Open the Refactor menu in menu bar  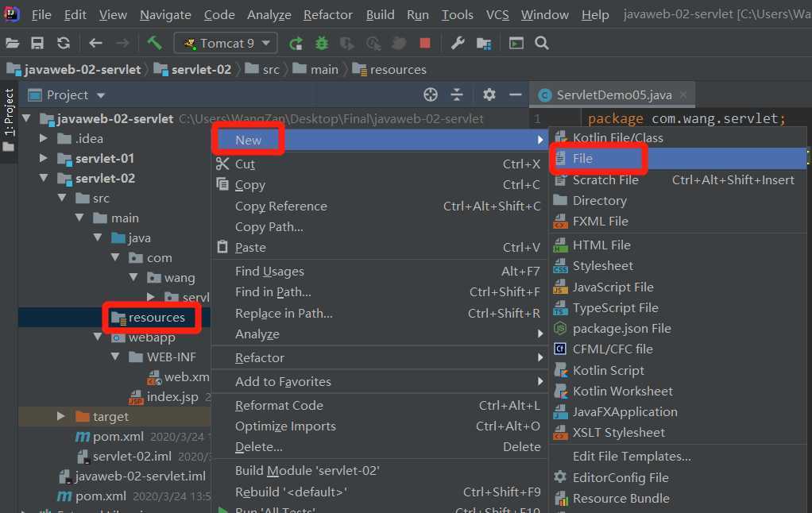pyautogui.click(x=328, y=15)
